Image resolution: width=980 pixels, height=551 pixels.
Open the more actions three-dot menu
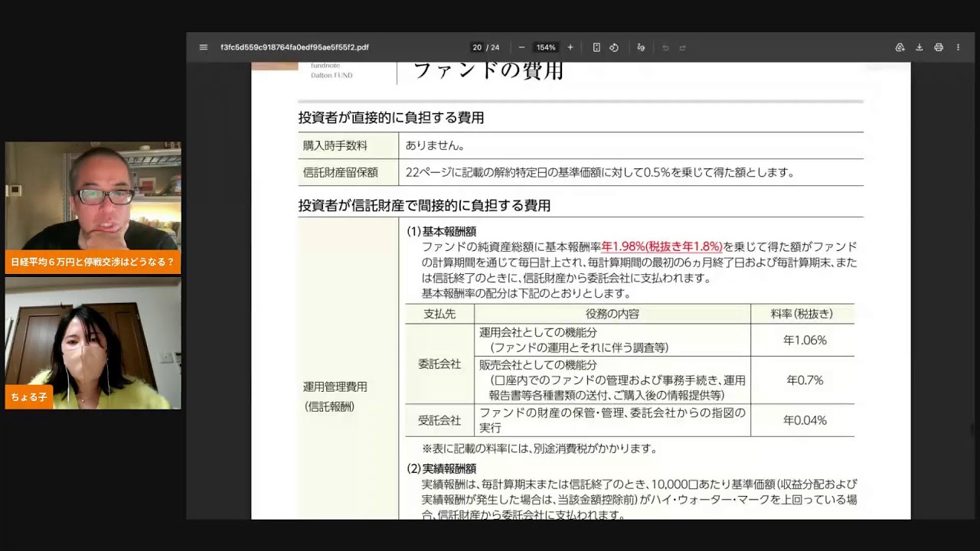(x=958, y=47)
